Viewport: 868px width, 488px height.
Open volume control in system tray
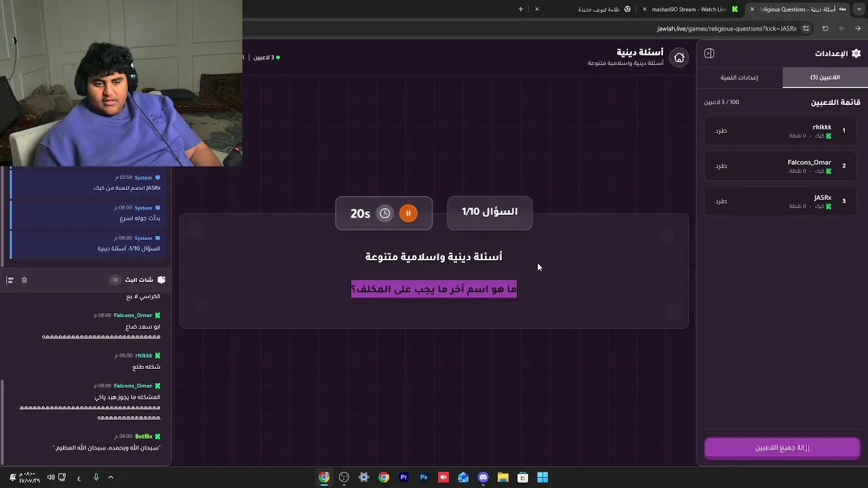pos(51,478)
